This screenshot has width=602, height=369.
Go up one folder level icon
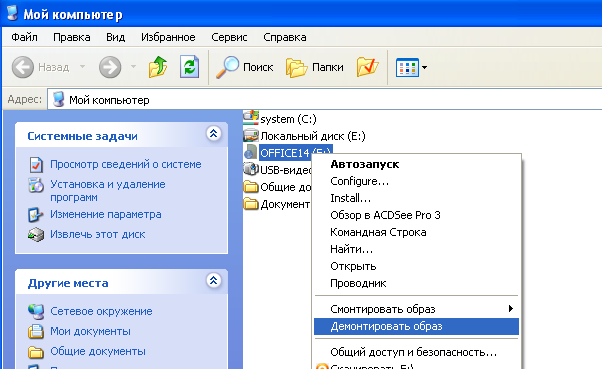(158, 67)
